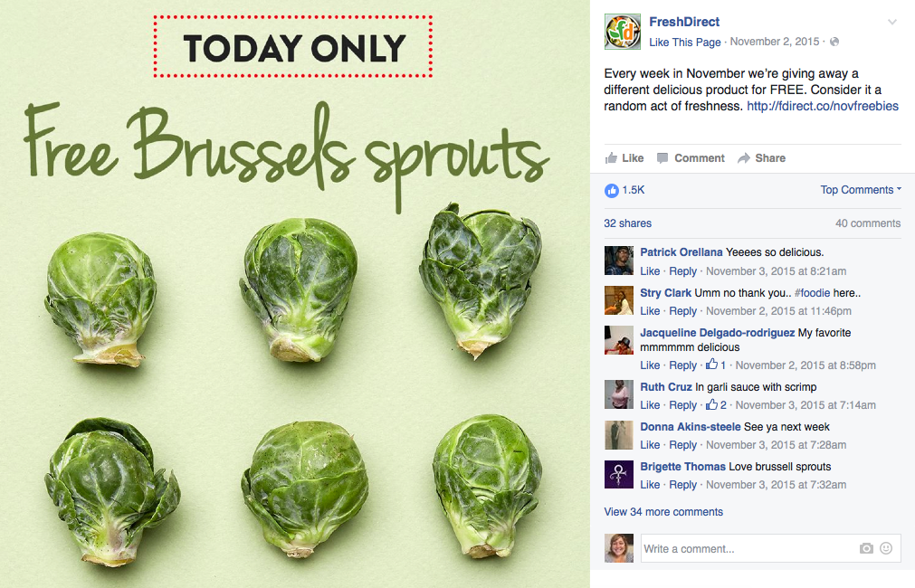The height and width of the screenshot is (588, 915).
Task: View the 32 shares list
Action: point(627,223)
